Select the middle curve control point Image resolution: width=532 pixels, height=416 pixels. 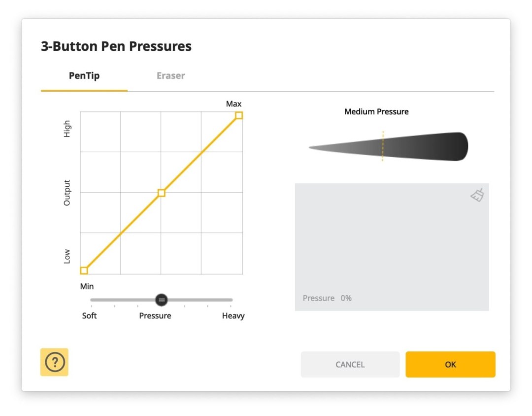[x=162, y=193]
